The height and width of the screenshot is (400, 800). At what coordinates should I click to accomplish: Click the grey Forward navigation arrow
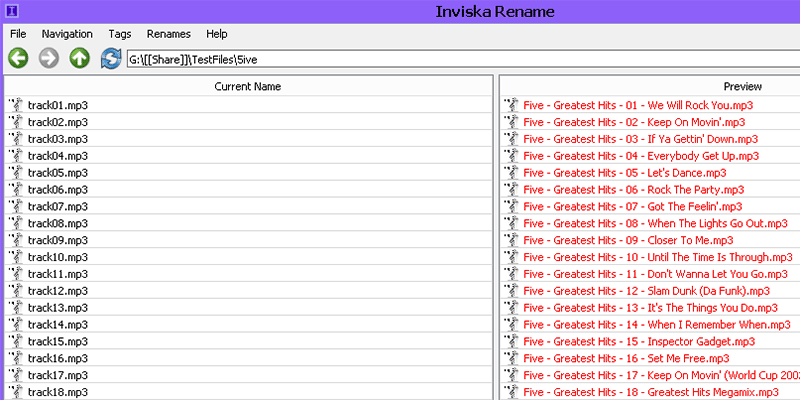[49, 59]
